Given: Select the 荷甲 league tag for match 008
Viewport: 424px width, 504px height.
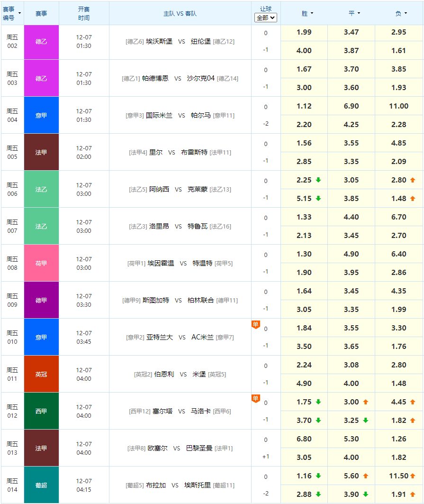Looking at the screenshot, I should tap(41, 263).
